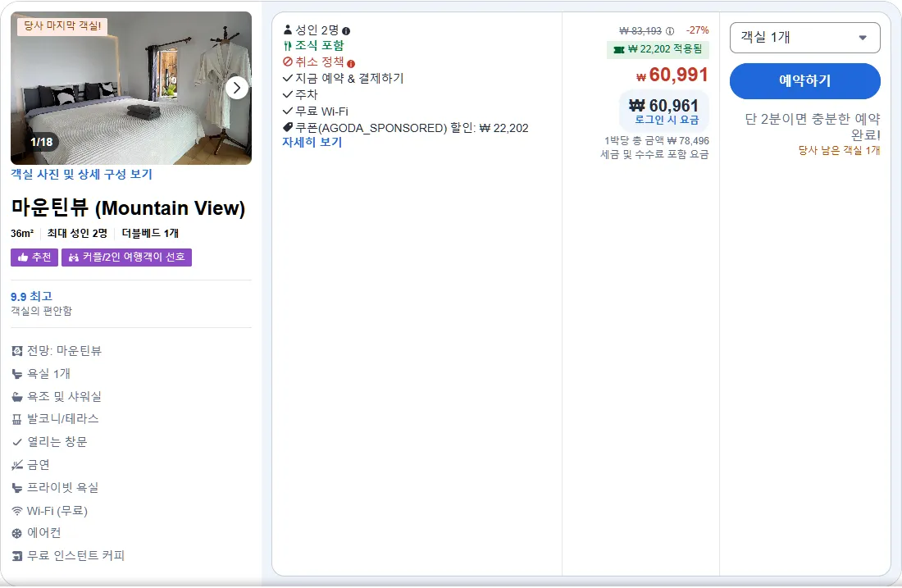Image resolution: width=902 pixels, height=588 pixels.
Task: Click the 조식 포함 breakfast included text
Action: coord(319,45)
